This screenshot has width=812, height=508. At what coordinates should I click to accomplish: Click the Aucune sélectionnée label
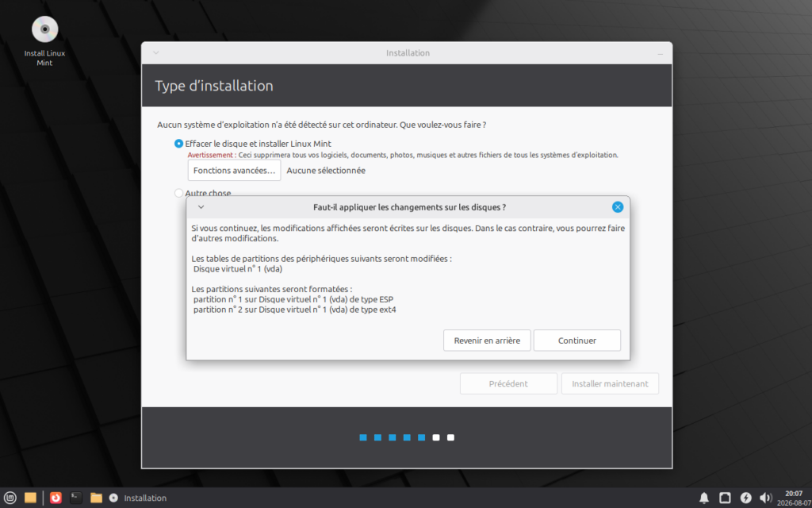[326, 171]
